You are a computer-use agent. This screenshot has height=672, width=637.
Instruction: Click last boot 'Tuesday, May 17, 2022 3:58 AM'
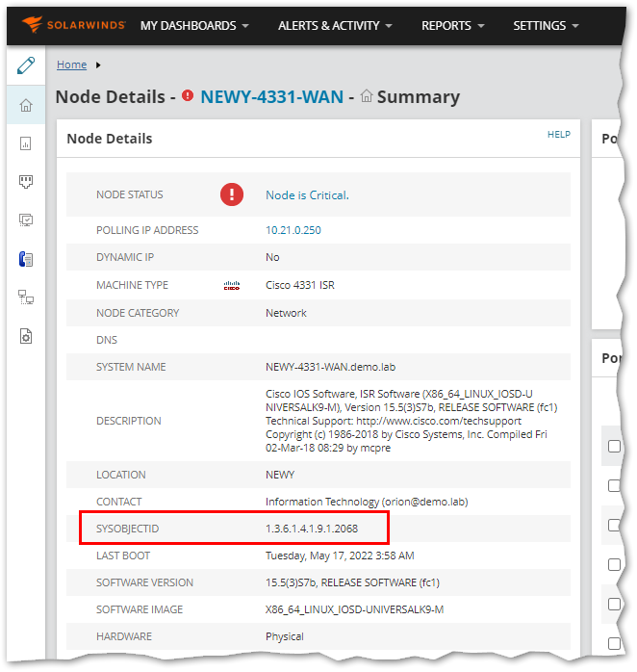point(340,556)
